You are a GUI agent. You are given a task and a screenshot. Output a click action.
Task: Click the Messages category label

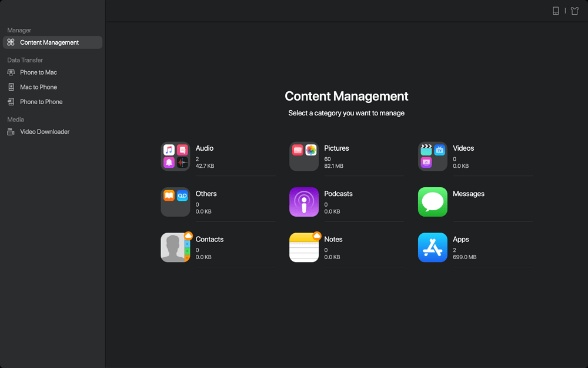[469, 194]
